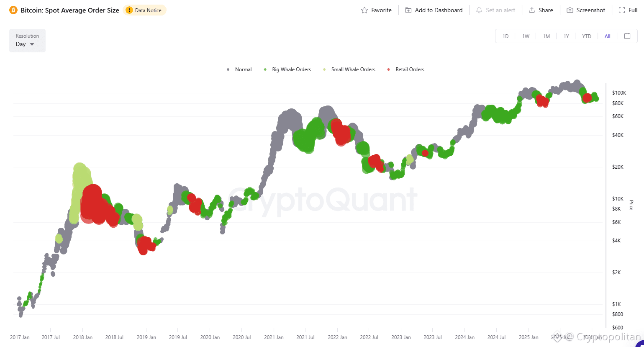Toggle visibility of Small Whale Orders

click(349, 69)
